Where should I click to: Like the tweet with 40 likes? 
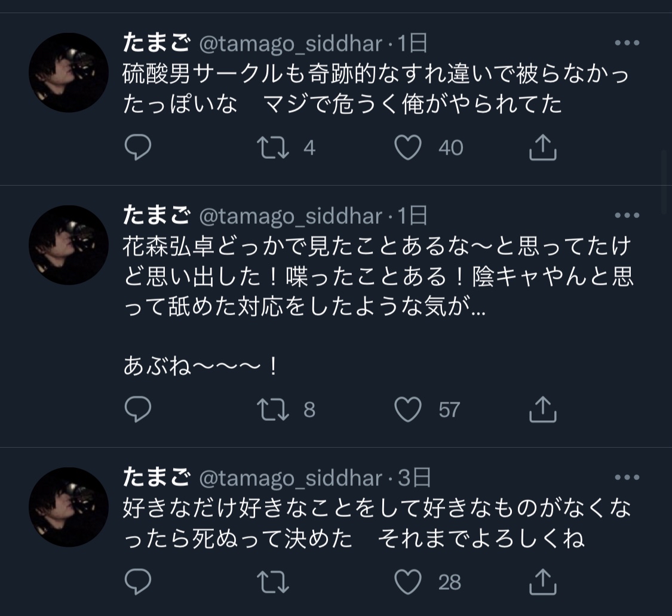click(x=409, y=147)
